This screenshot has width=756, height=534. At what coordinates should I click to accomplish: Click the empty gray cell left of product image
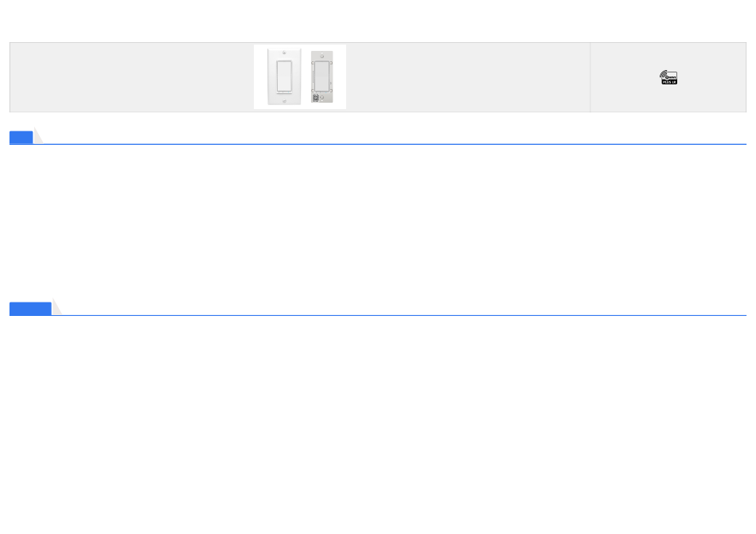[131, 77]
